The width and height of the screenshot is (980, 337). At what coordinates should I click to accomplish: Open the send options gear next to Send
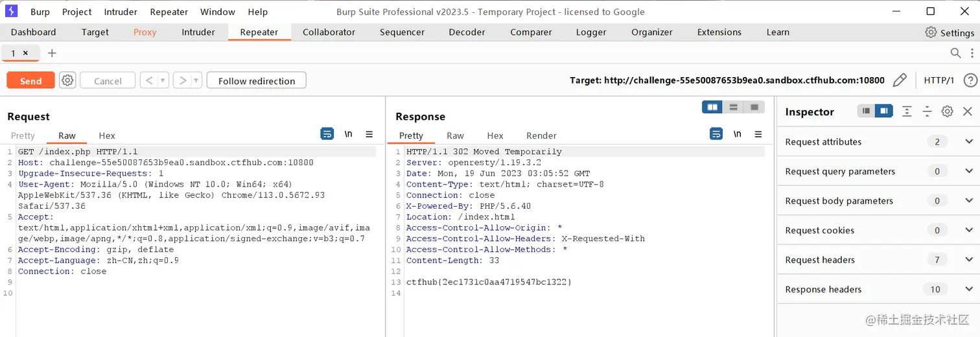click(x=67, y=80)
